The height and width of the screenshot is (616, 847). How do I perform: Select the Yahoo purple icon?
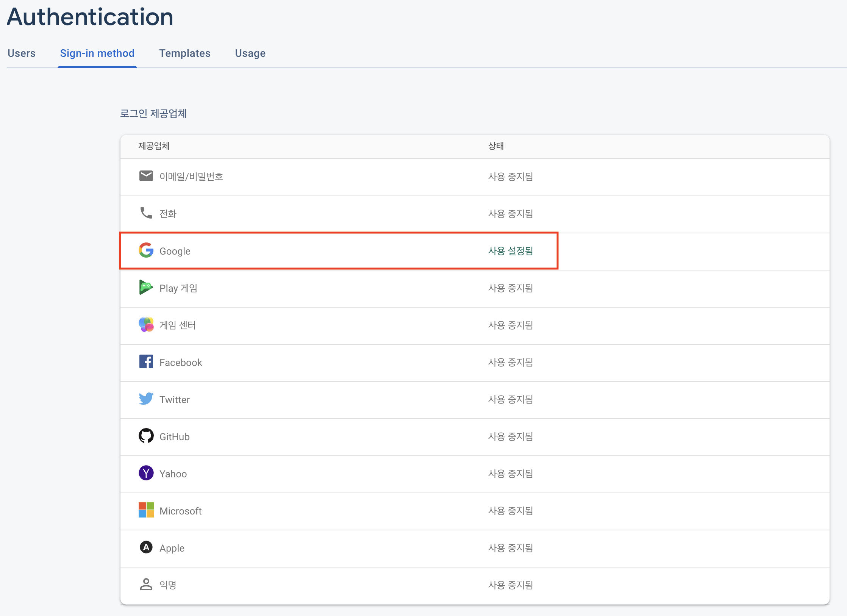tap(146, 473)
